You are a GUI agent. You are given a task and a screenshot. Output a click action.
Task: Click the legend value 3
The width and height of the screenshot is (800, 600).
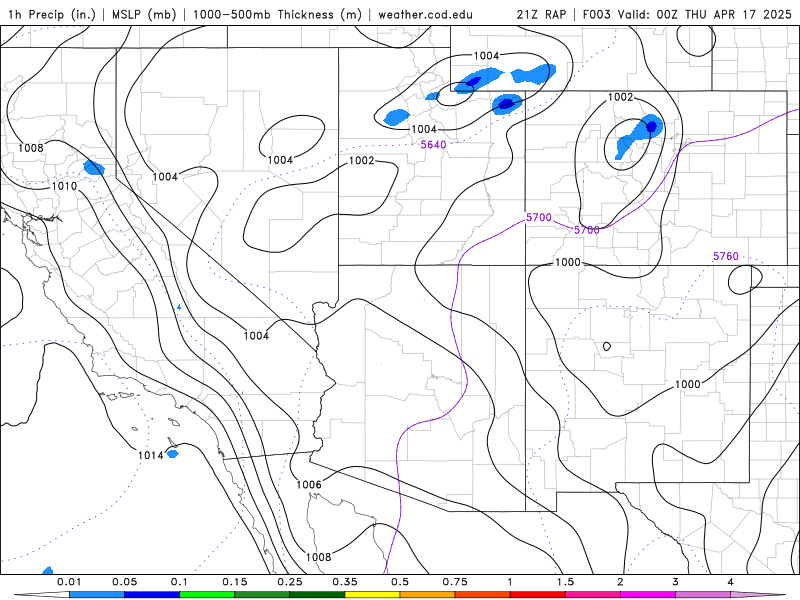(675, 582)
